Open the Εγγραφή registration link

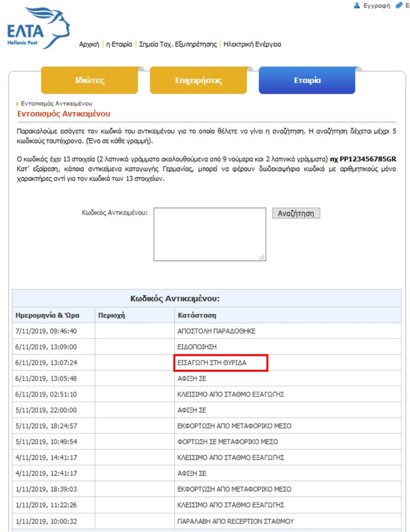377,6
